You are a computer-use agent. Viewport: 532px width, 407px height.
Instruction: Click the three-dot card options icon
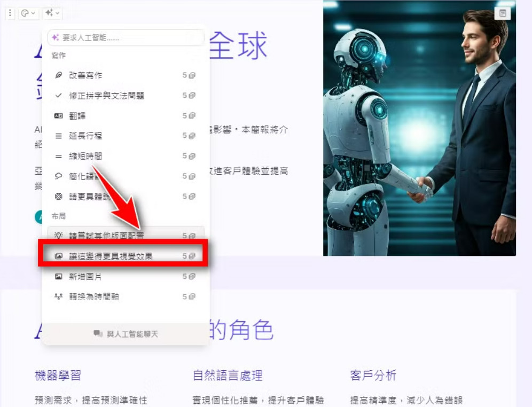[10, 13]
